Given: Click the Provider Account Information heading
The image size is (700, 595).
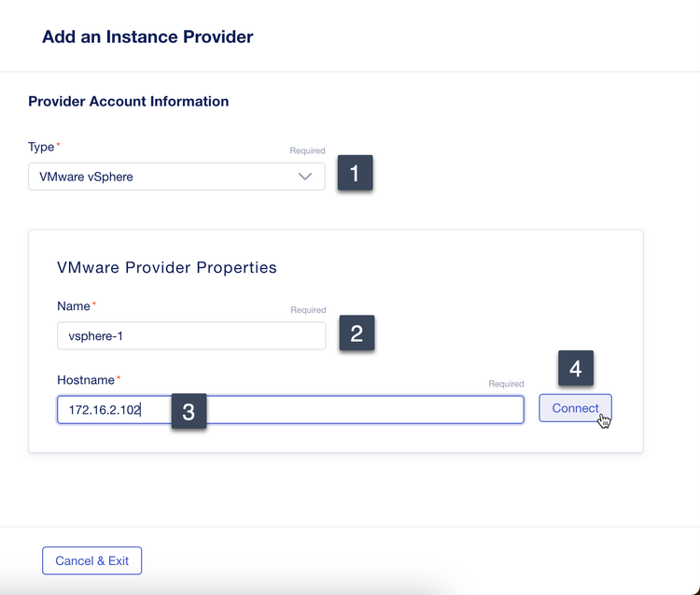Looking at the screenshot, I should (x=128, y=101).
